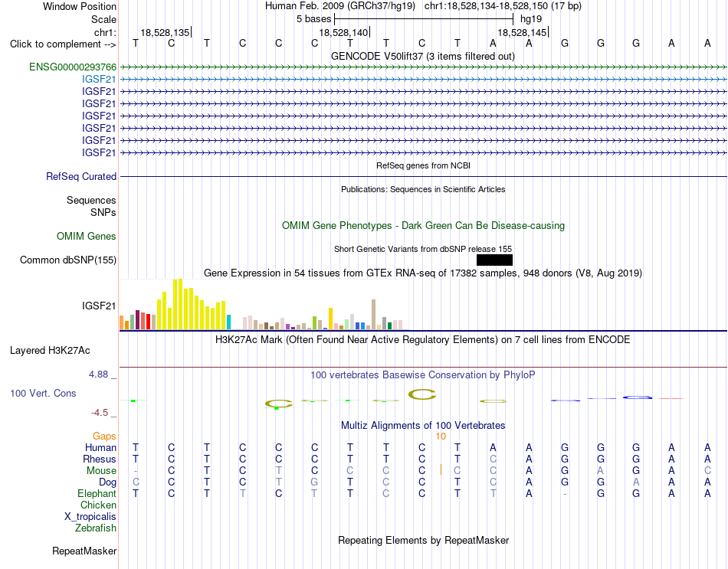
Task: Click the Dog species label
Action: (108, 482)
